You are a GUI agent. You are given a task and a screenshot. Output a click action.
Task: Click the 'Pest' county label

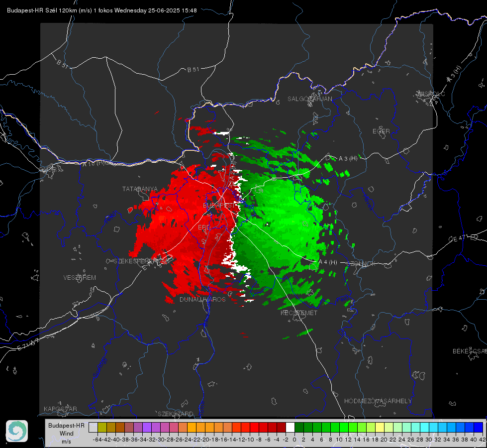[x=342, y=300]
